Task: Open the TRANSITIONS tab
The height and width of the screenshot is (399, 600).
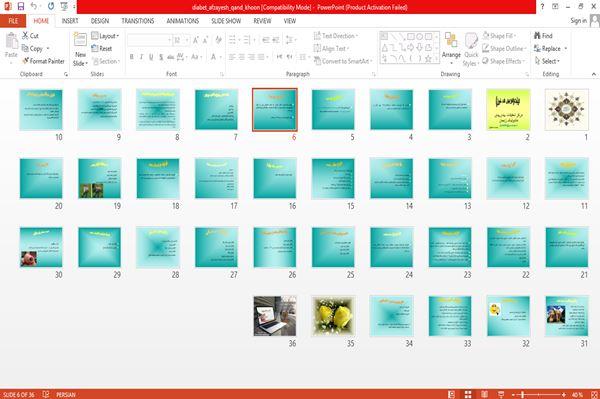Action: [138, 21]
